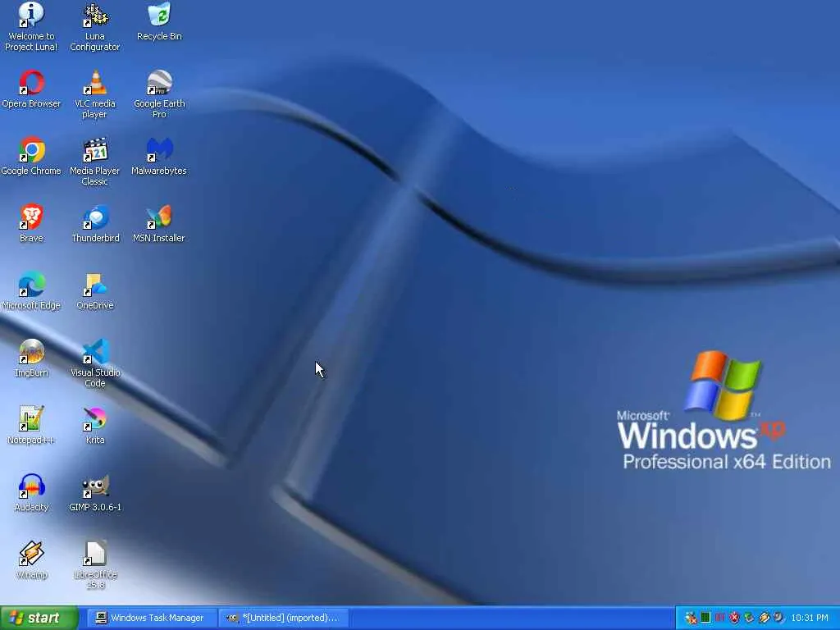Click the Winamp desktop icon
840x630 pixels.
coord(31,559)
